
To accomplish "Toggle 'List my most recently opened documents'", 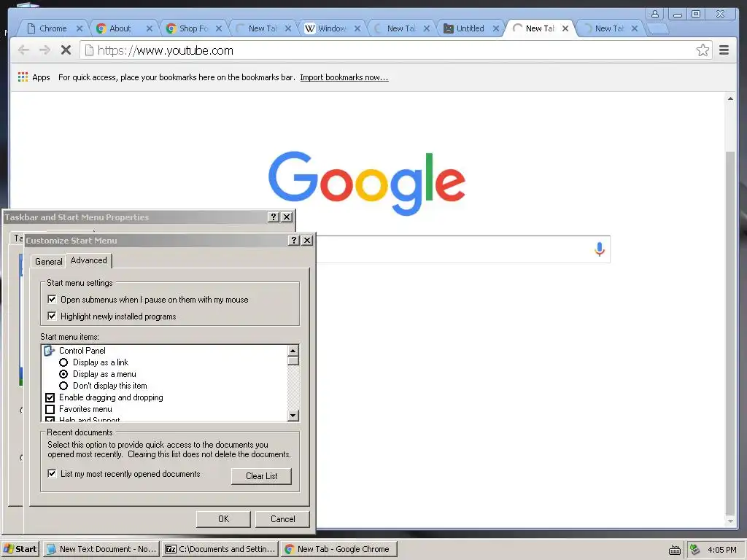I will pos(52,473).
